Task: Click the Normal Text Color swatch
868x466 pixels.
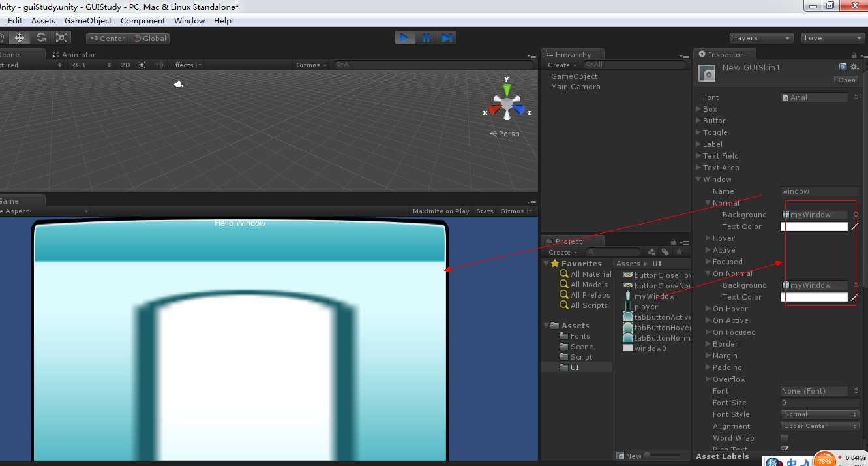Action: coord(814,226)
